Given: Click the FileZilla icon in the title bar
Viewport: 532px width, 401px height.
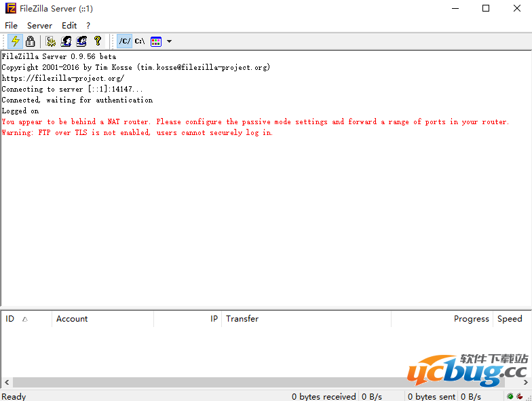Looking at the screenshot, I should coord(11,8).
